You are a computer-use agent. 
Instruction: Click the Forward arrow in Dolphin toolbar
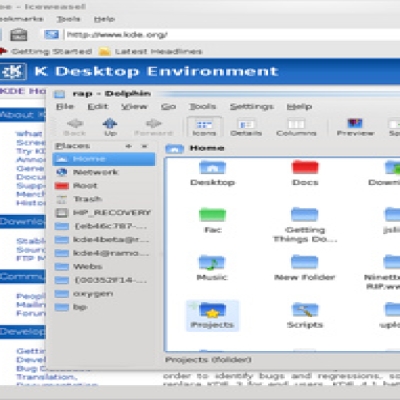[x=153, y=127]
